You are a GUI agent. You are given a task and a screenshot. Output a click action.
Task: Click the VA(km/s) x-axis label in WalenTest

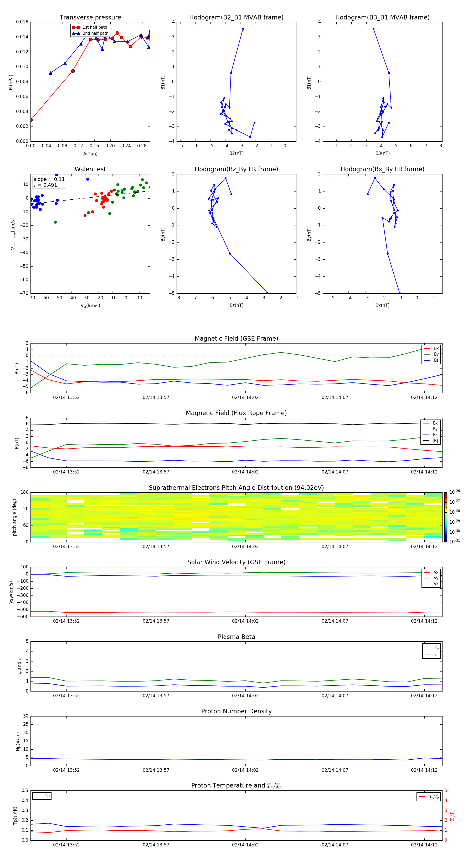tap(90, 306)
